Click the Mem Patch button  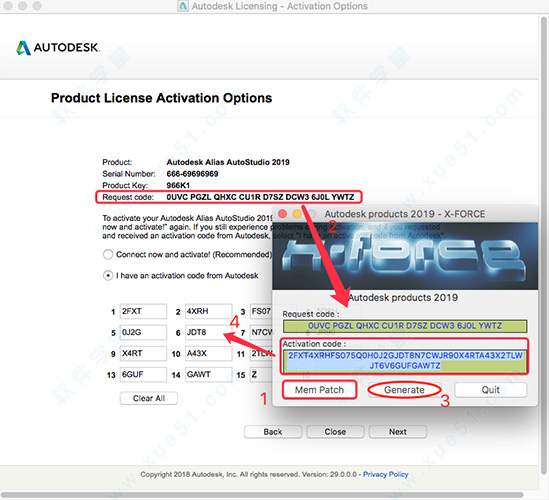(319, 390)
